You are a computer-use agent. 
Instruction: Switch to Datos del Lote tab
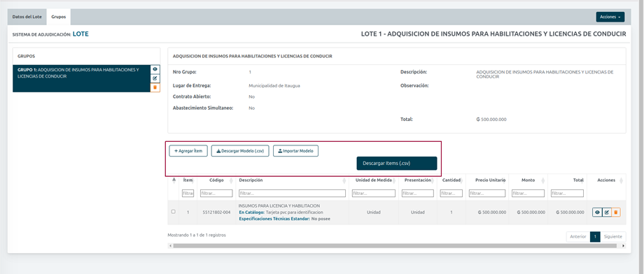pyautogui.click(x=27, y=17)
